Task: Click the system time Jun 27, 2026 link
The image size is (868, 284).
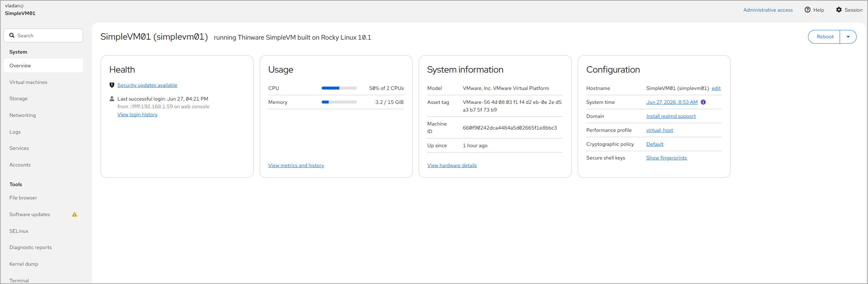Action: (672, 102)
